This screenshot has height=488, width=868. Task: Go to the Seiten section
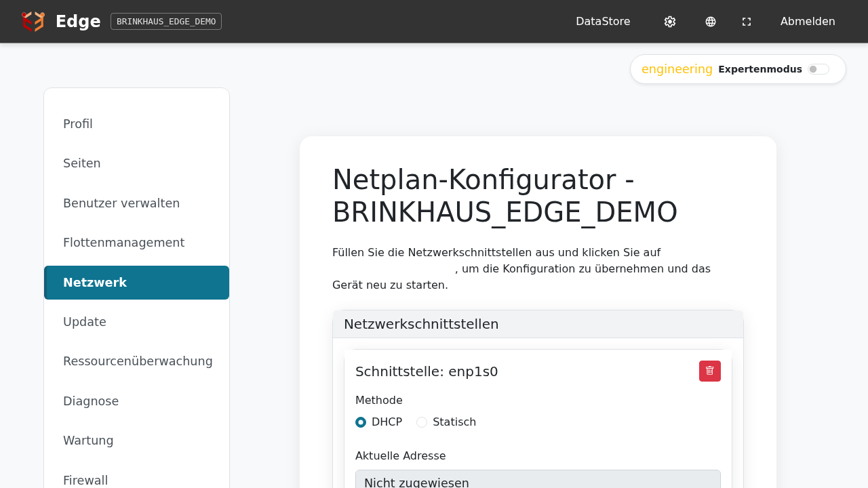coord(137,163)
